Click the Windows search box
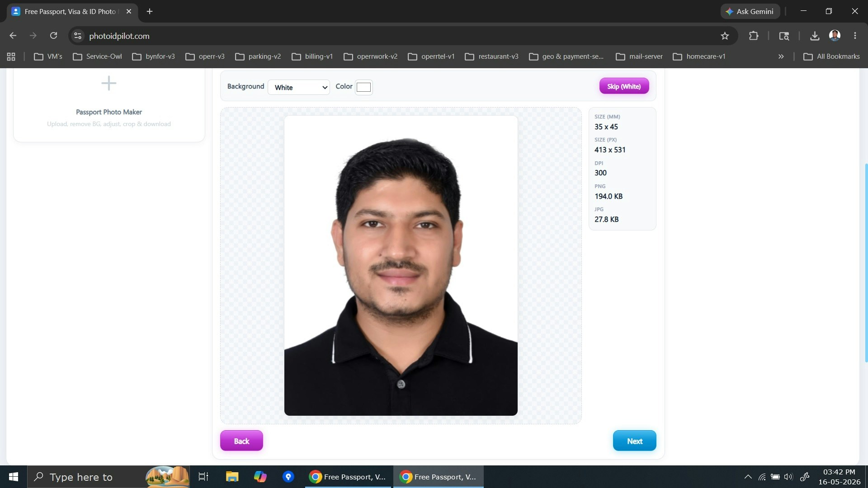 (108, 477)
